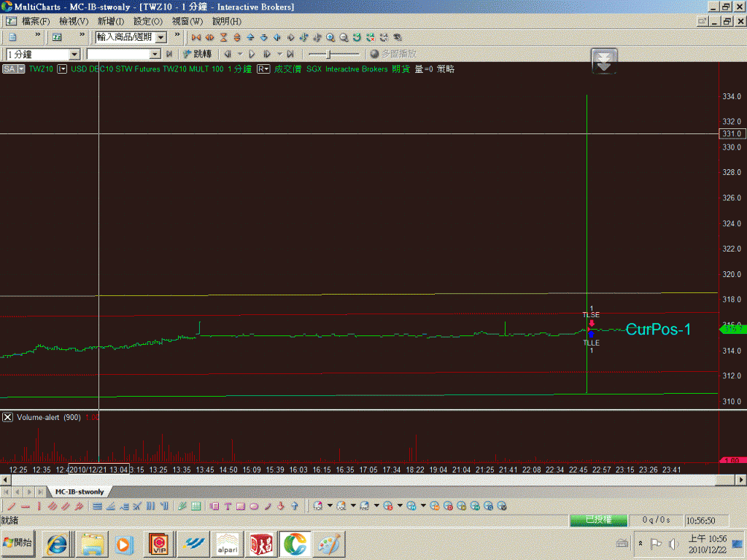Open dropdown arrow next to VOL icon
Screen dimensions: 747x560
pyautogui.click(x=353, y=506)
